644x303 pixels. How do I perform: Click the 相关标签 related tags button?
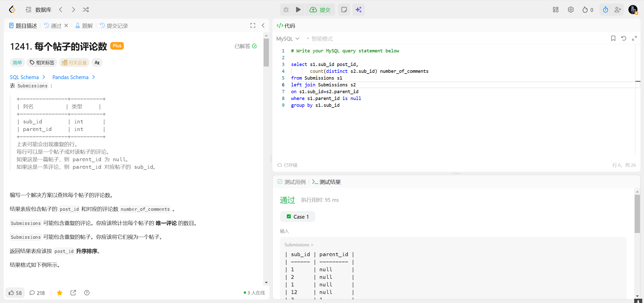[42, 62]
